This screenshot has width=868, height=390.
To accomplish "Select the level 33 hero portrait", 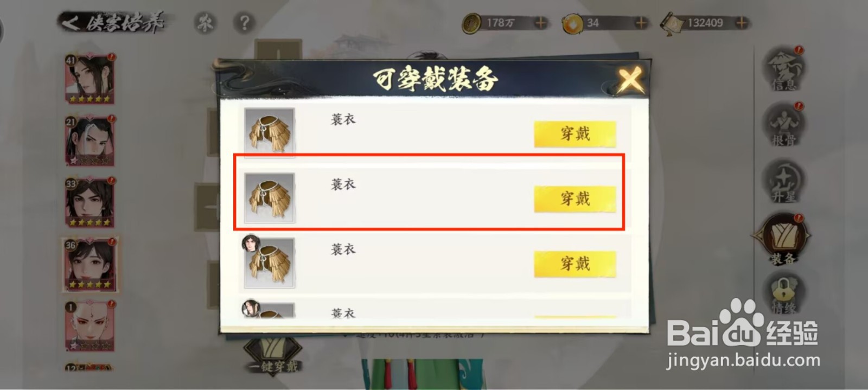I will point(90,202).
